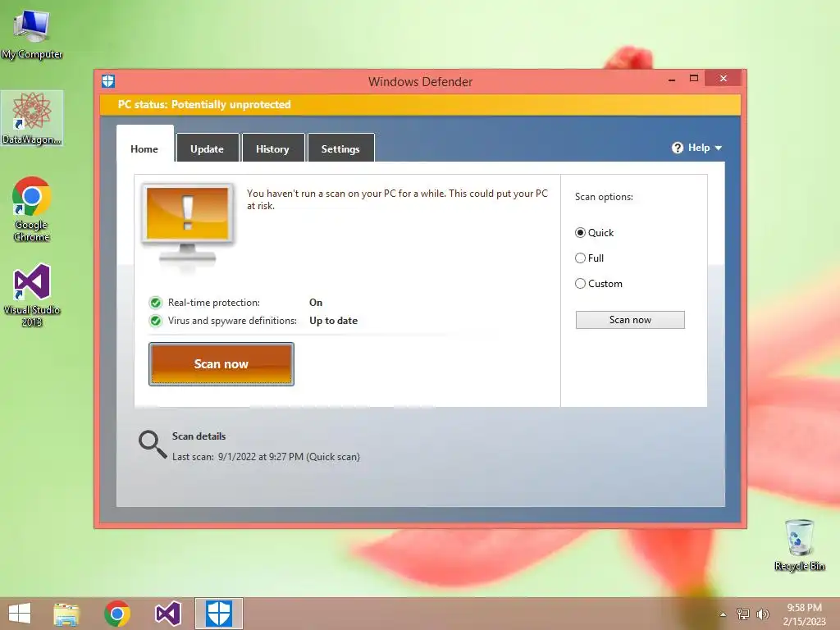Show hidden tray icons arrow
This screenshot has height=630, width=840.
coord(723,614)
